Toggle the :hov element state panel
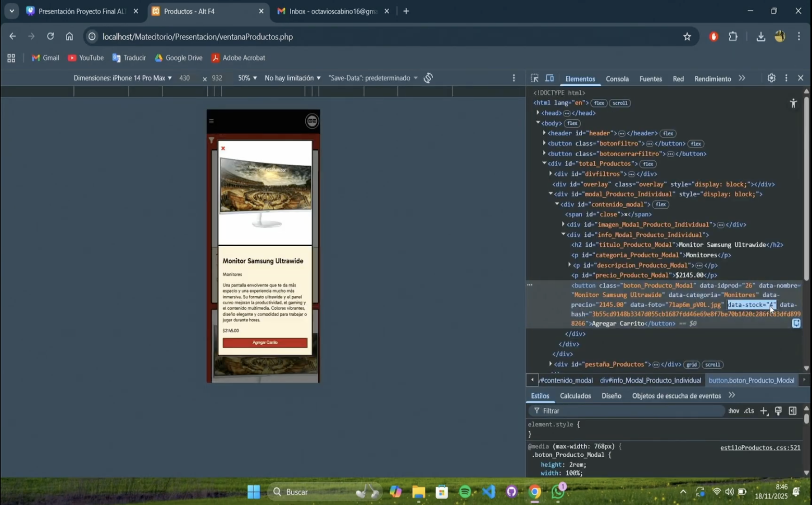 [x=733, y=411]
